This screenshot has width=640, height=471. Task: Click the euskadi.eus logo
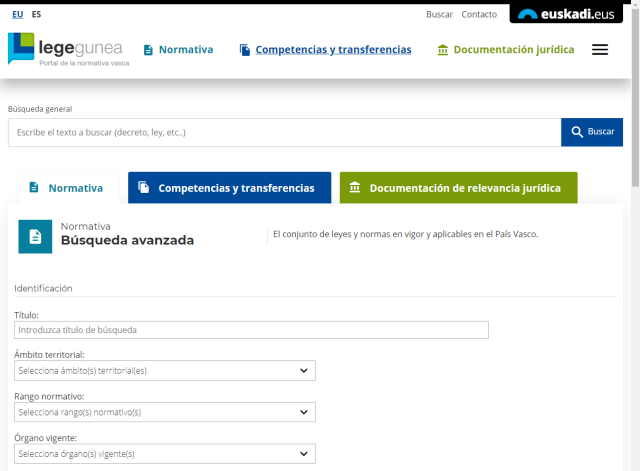(x=566, y=14)
